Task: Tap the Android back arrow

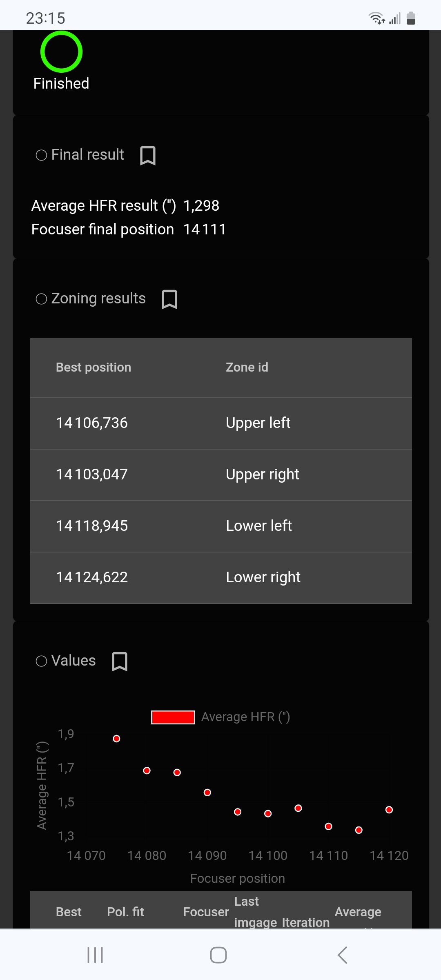Action: click(x=343, y=955)
